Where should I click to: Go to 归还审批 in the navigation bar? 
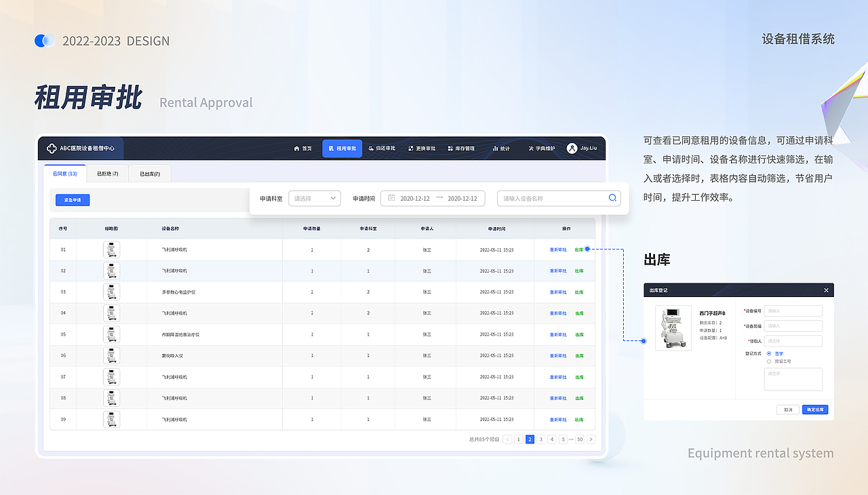tap(382, 148)
